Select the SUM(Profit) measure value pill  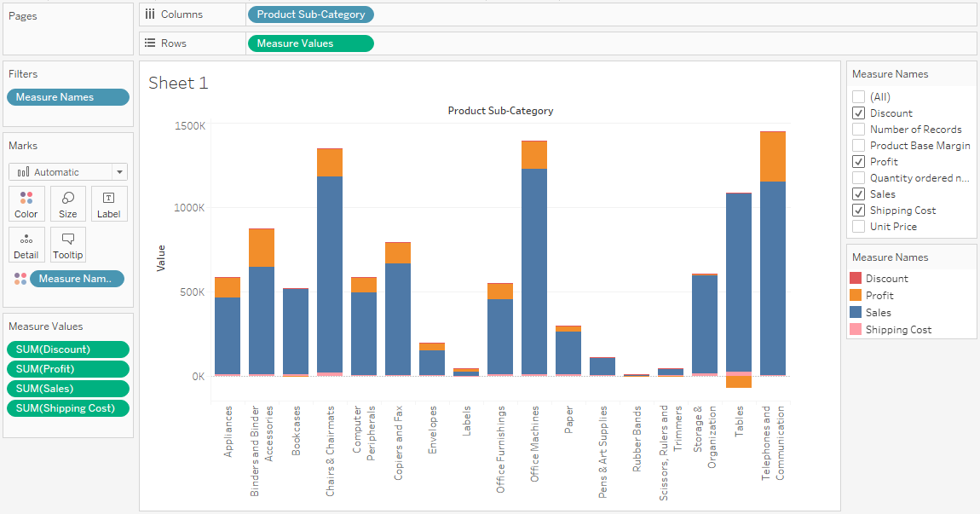tap(67, 369)
